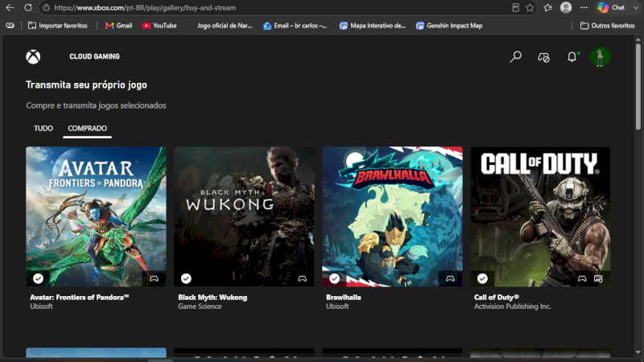Switch to the COMPRADO tab
Screen dimensions: 644x362
pos(87,129)
